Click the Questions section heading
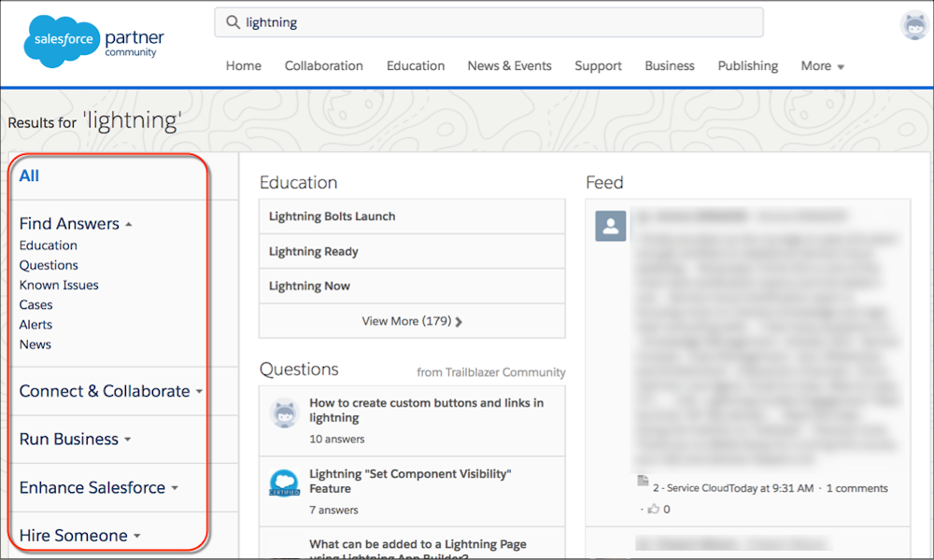This screenshot has width=934, height=560. (x=299, y=370)
